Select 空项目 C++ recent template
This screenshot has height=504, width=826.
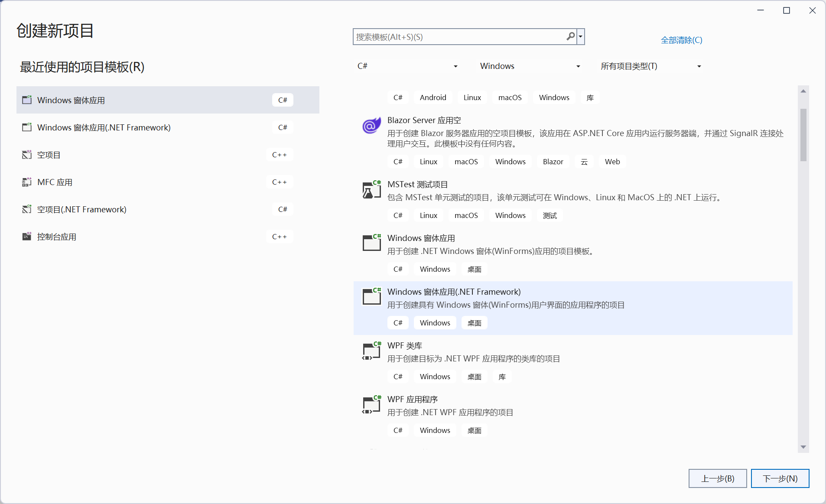(x=168, y=154)
